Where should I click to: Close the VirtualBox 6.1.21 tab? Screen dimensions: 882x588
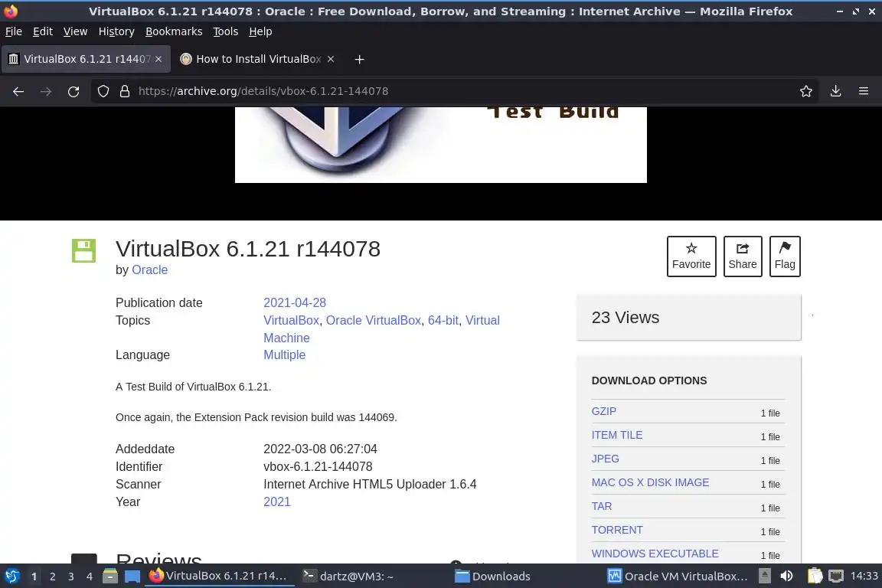pyautogui.click(x=158, y=59)
